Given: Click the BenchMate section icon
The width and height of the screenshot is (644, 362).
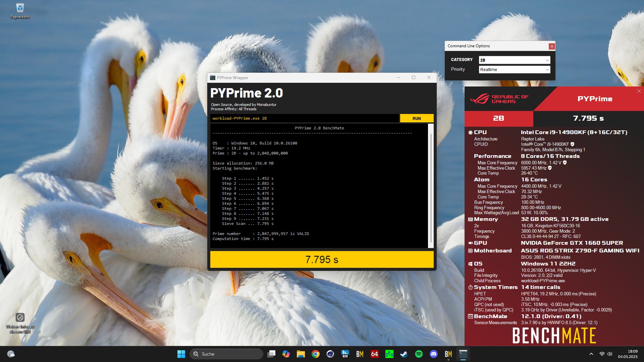Looking at the screenshot, I should point(470,316).
